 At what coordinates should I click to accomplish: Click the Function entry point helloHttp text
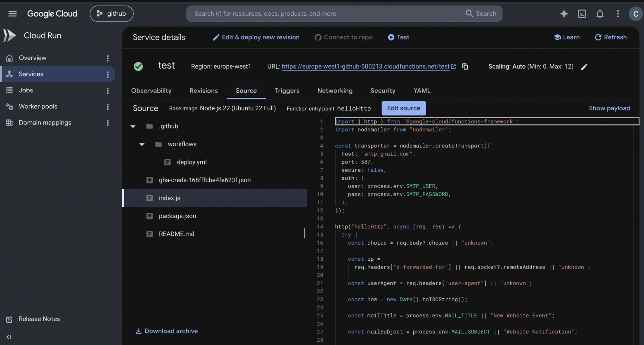coord(329,108)
